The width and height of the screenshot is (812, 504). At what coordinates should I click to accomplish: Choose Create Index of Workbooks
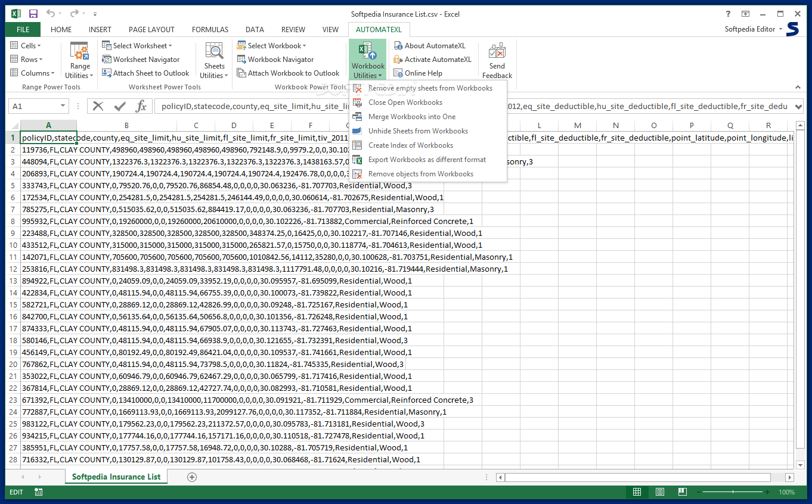[x=427, y=145]
